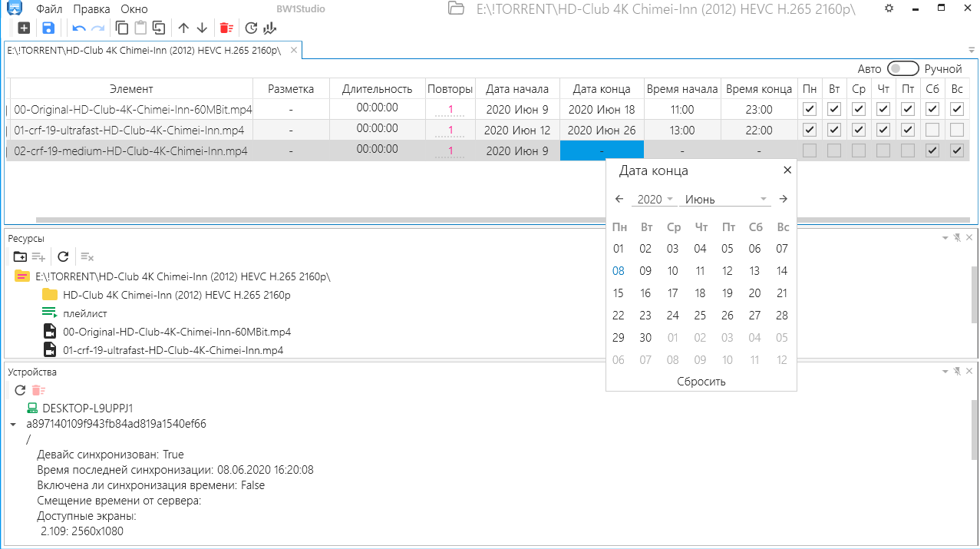Select day 18 in the calendar

click(x=700, y=293)
